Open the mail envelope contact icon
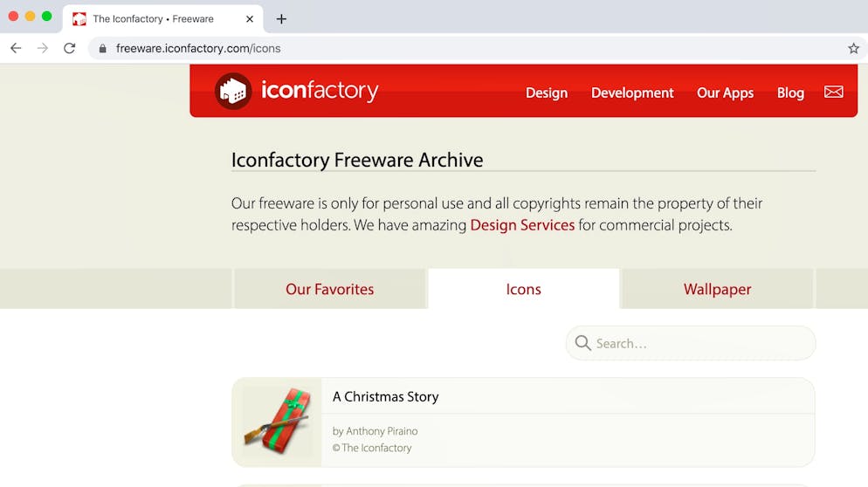 click(833, 92)
